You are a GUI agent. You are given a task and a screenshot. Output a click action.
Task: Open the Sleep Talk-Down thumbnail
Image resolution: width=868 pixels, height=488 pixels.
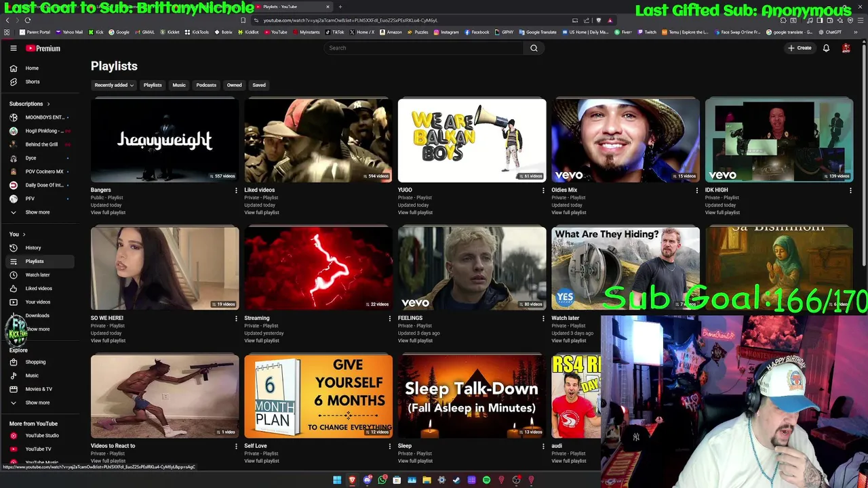(x=472, y=396)
